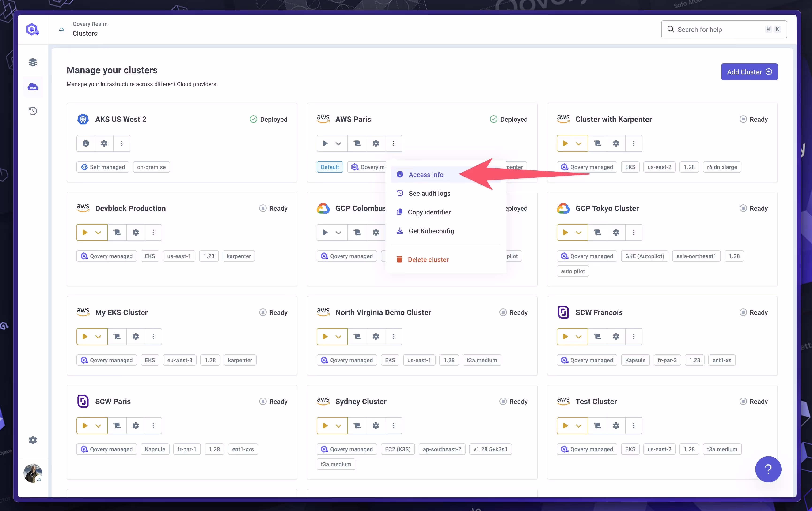Choose Get Kubeconfig menu entry
The width and height of the screenshot is (812, 511).
431,231
